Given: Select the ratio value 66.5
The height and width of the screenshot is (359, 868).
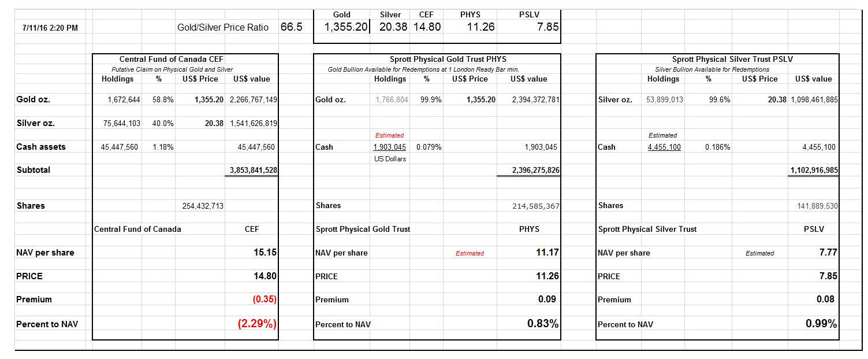Looking at the screenshot, I should 291,27.
